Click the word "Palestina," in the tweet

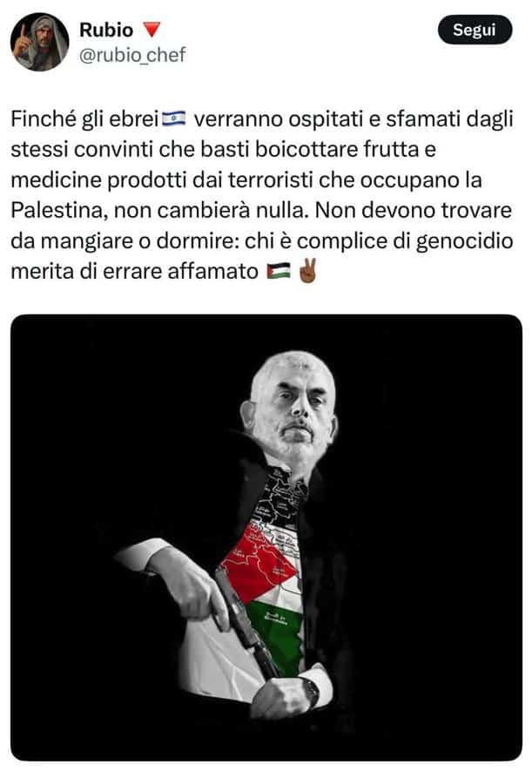coord(59,211)
